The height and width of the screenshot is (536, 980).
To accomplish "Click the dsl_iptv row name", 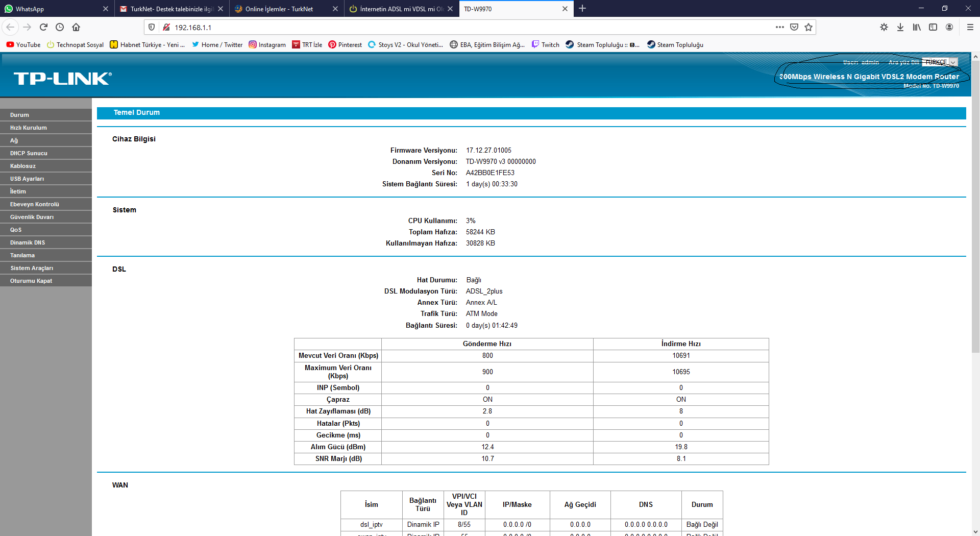I will click(371, 524).
